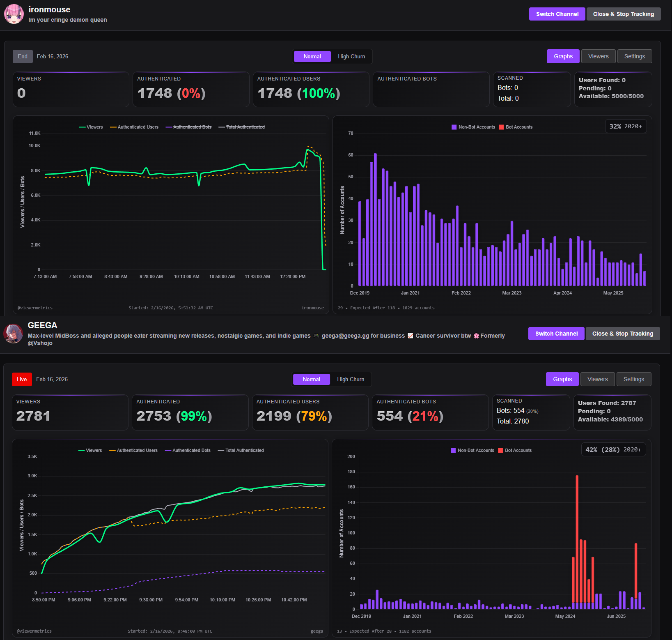Click 'Im your cringe demon queen' description
This screenshot has height=640, width=672.
click(68, 20)
